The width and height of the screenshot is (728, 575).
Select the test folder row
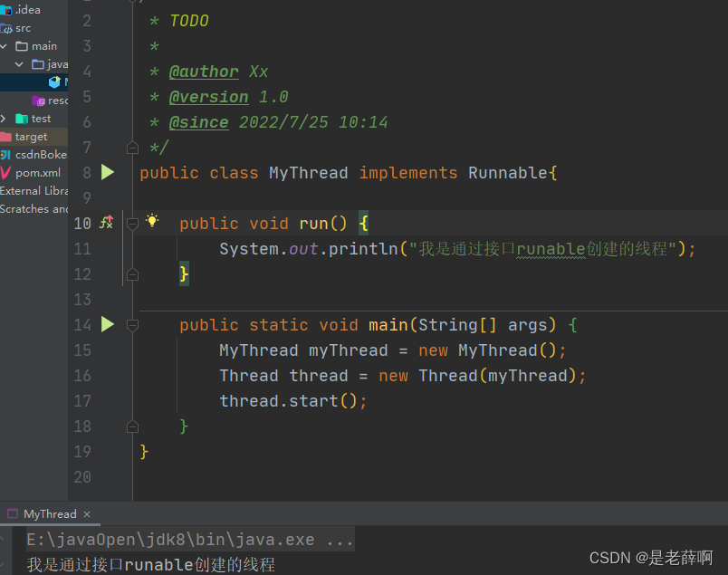tap(34, 119)
